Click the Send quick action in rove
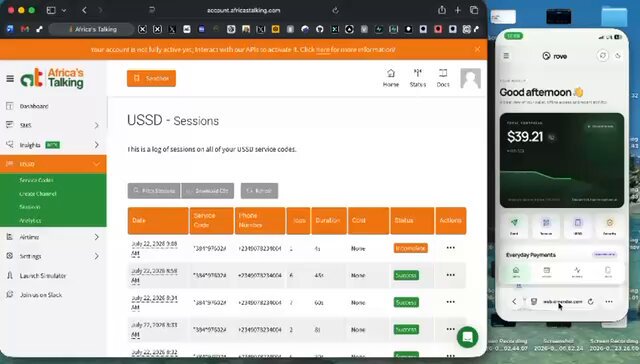The image size is (640, 364). pyautogui.click(x=514, y=226)
